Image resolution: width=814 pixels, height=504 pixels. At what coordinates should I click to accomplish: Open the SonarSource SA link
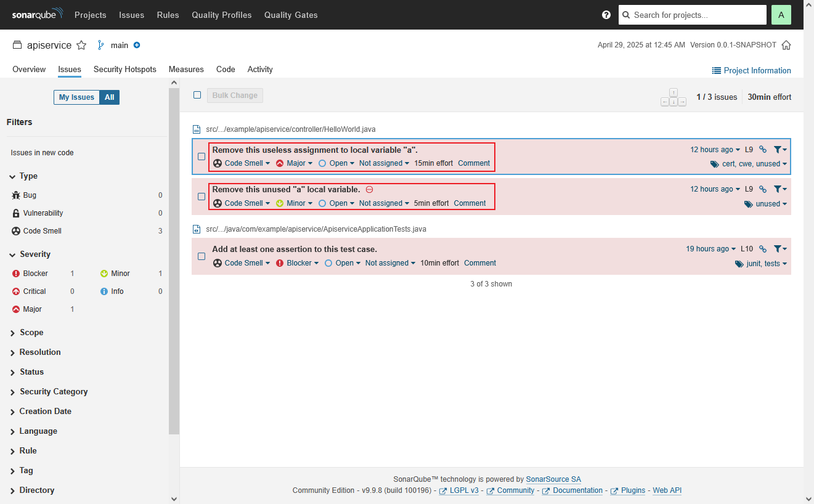553,479
